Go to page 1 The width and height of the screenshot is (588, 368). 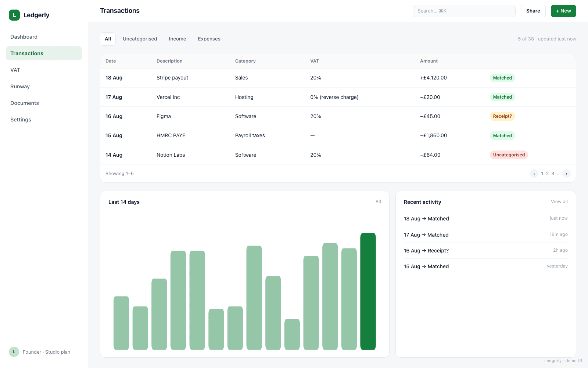coord(542,174)
